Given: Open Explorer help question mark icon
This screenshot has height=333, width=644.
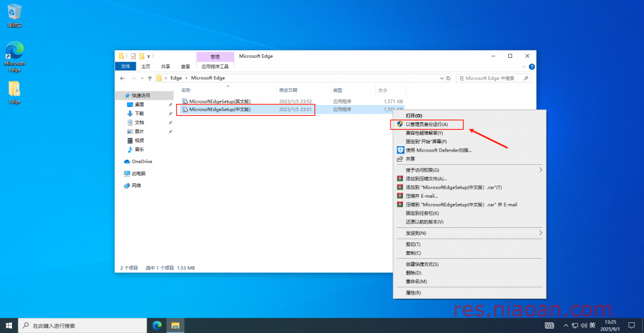Looking at the screenshot, I should 531,67.
